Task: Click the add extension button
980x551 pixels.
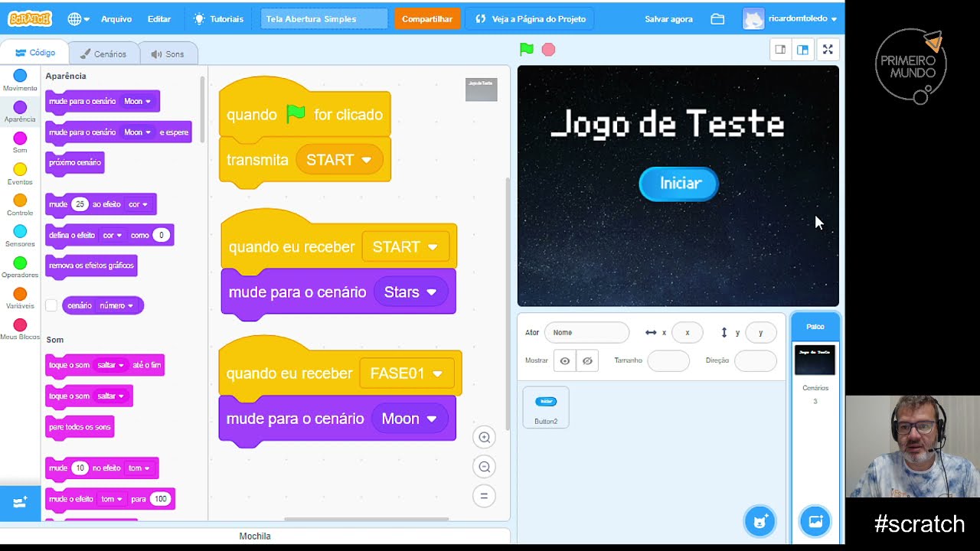Action: [x=20, y=503]
